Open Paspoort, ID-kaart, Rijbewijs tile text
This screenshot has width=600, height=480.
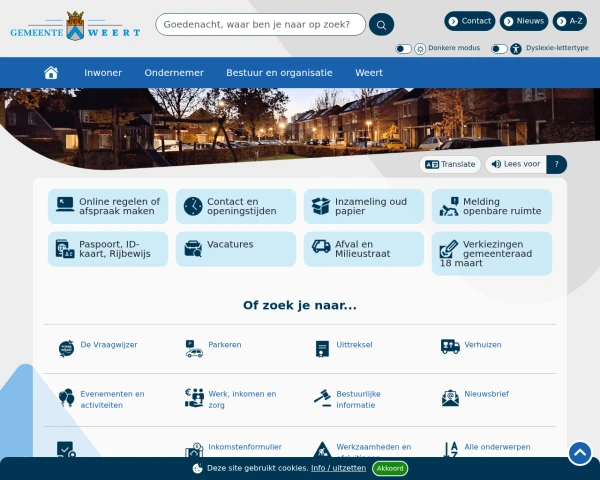coord(114,249)
